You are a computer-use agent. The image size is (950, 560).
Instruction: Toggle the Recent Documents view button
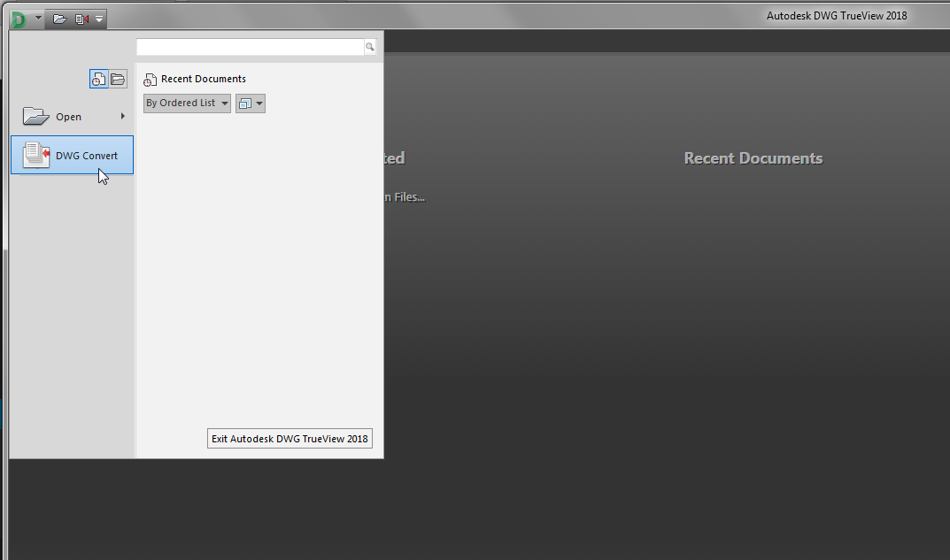[x=99, y=79]
